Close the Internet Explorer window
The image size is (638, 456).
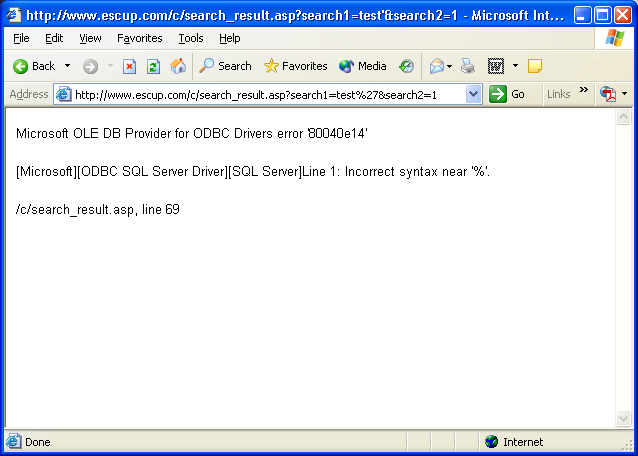click(x=623, y=15)
